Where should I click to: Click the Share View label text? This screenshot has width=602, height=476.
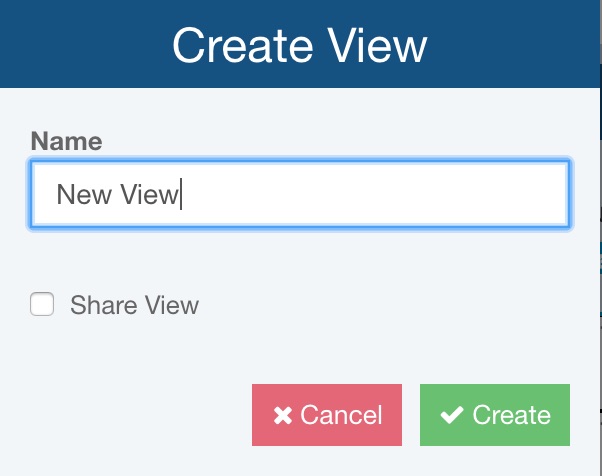click(134, 306)
